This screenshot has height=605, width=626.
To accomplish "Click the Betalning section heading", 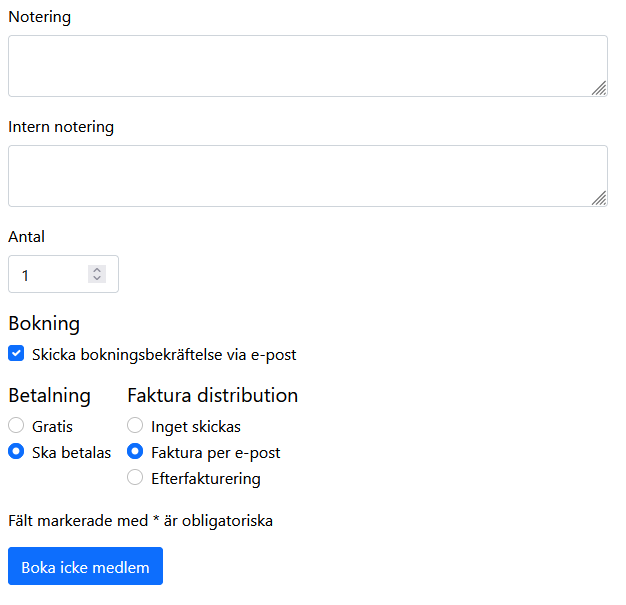I will [x=50, y=396].
